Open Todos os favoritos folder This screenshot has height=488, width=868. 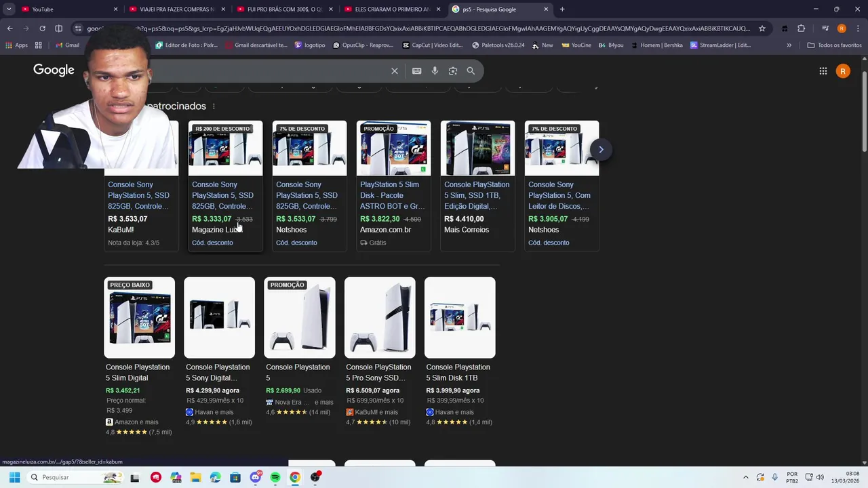click(x=834, y=45)
